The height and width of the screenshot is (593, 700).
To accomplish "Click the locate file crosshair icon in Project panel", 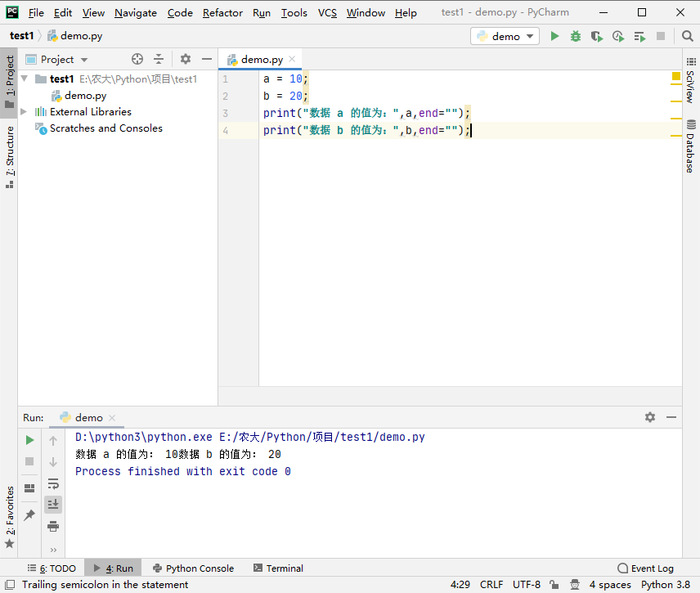I will point(137,59).
